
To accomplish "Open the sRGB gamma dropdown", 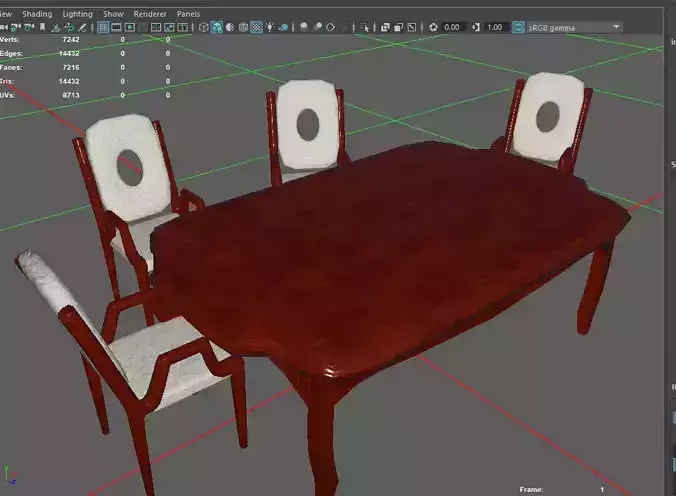I will [574, 28].
